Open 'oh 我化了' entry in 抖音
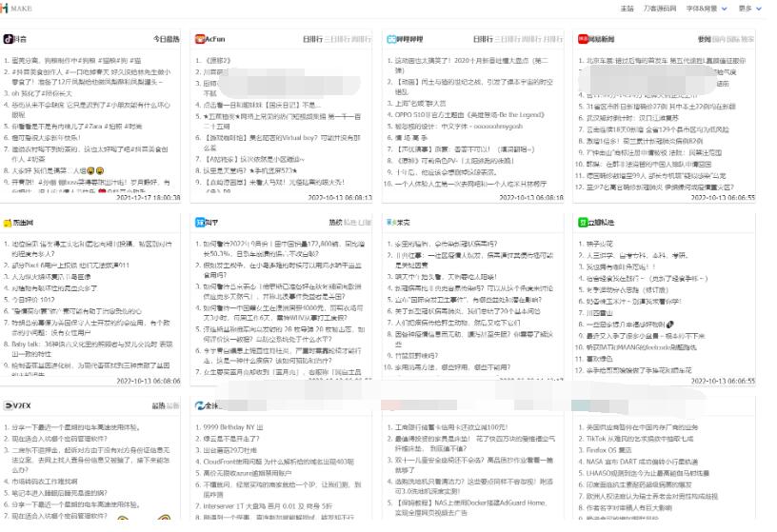The height and width of the screenshot is (532, 777). [42, 93]
